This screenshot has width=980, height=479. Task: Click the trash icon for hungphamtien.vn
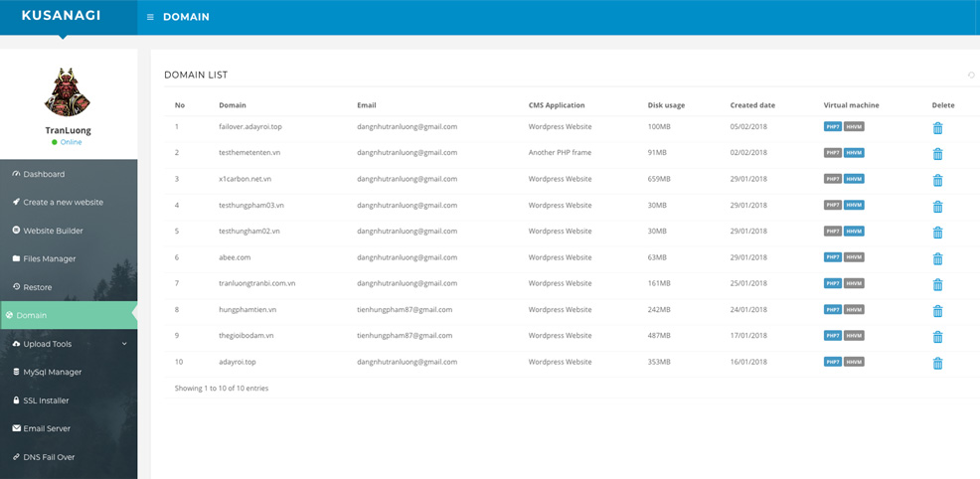[937, 311]
